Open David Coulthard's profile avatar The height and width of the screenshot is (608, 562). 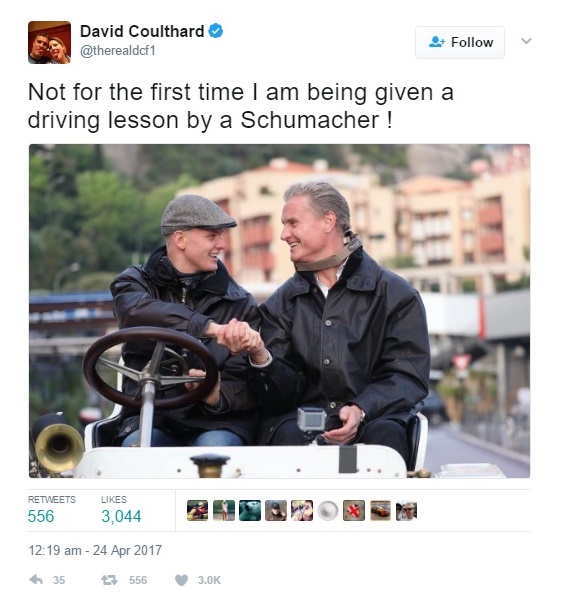click(50, 42)
